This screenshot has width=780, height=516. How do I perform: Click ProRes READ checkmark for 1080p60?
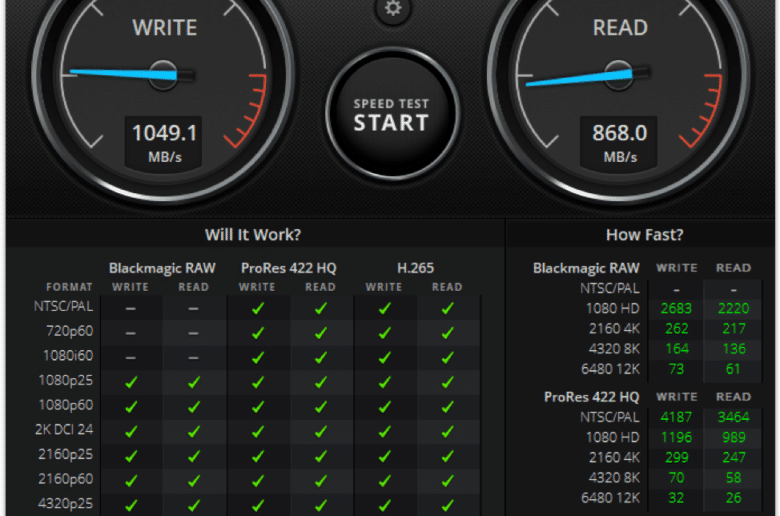click(x=321, y=407)
